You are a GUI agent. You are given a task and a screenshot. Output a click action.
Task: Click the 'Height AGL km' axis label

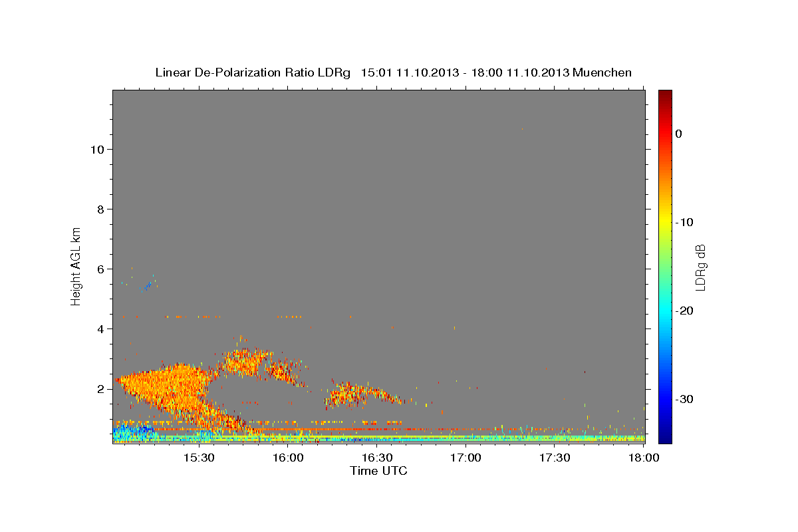(76, 265)
